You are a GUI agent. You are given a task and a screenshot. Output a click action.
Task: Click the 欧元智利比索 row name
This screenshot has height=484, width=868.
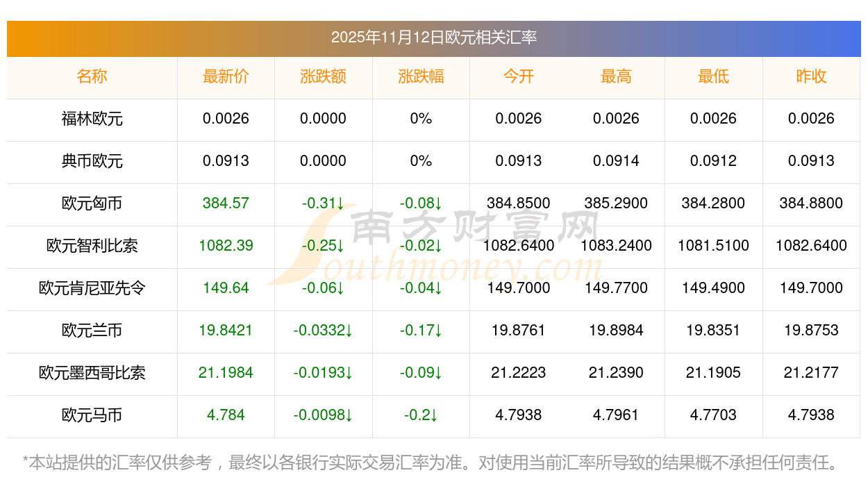[x=92, y=246]
